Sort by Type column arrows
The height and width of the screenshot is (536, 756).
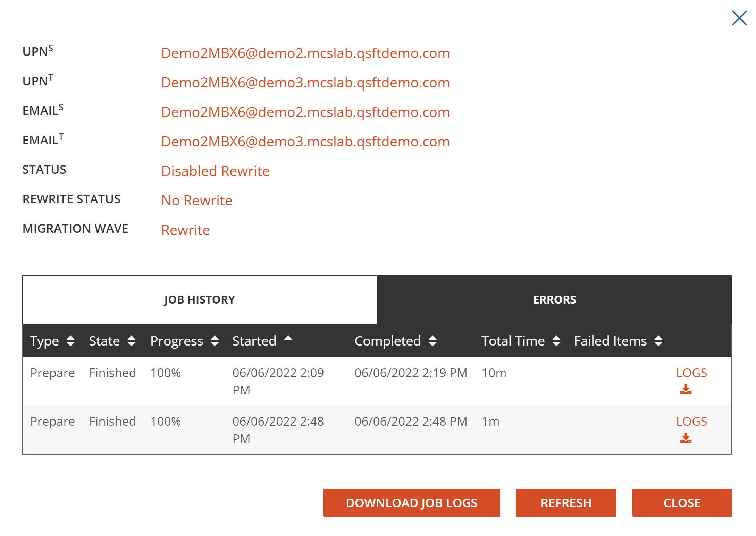tap(70, 341)
